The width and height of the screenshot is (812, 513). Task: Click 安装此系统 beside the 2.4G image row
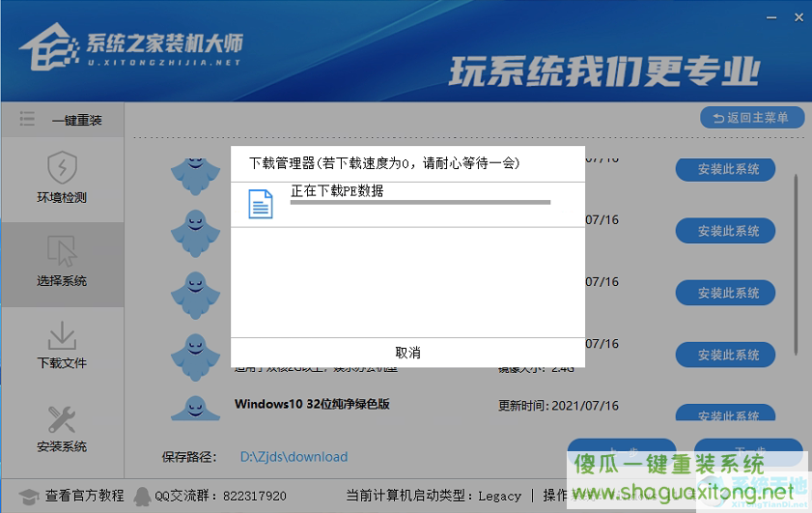pos(725,355)
